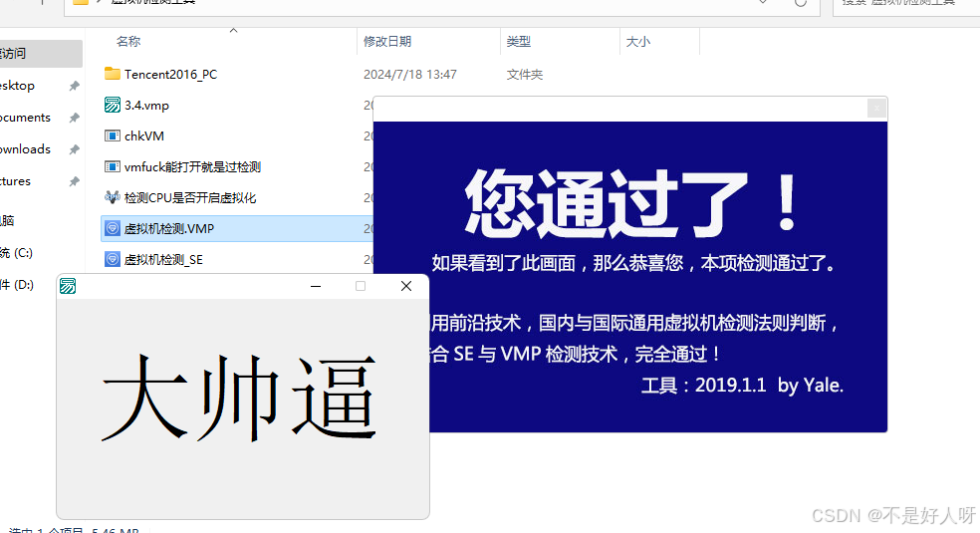Click the sort arrow above 名称 column
The width and height of the screenshot is (980, 533).
point(233,31)
